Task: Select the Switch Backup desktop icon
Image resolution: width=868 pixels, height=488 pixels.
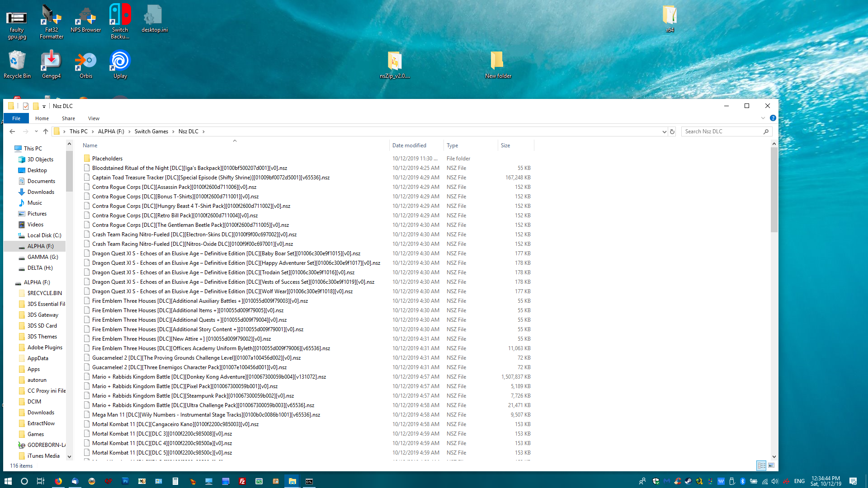Action: (120, 22)
